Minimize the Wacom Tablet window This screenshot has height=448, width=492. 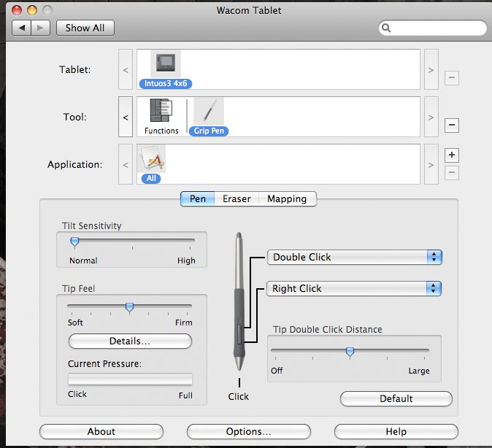(x=32, y=10)
